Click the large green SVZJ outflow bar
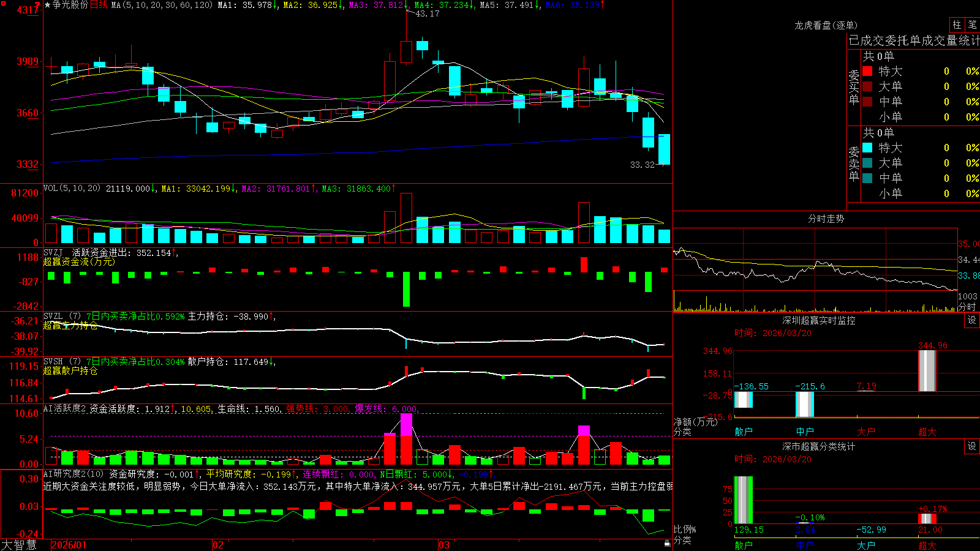The image size is (980, 551). pyautogui.click(x=406, y=289)
